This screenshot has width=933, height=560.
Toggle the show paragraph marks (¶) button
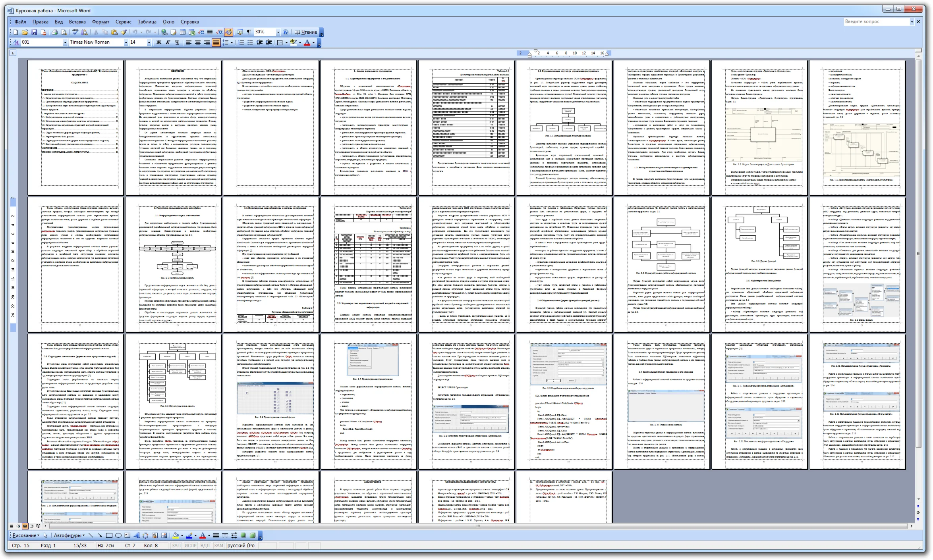(249, 32)
